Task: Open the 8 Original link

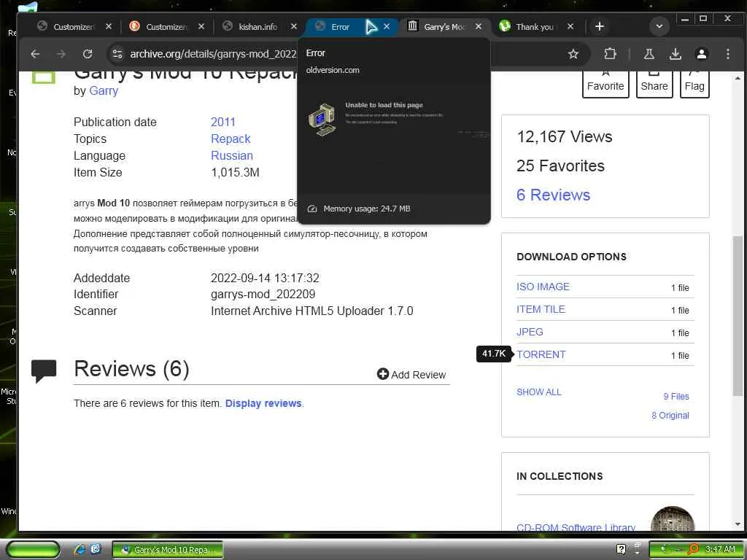Action: 670,415
